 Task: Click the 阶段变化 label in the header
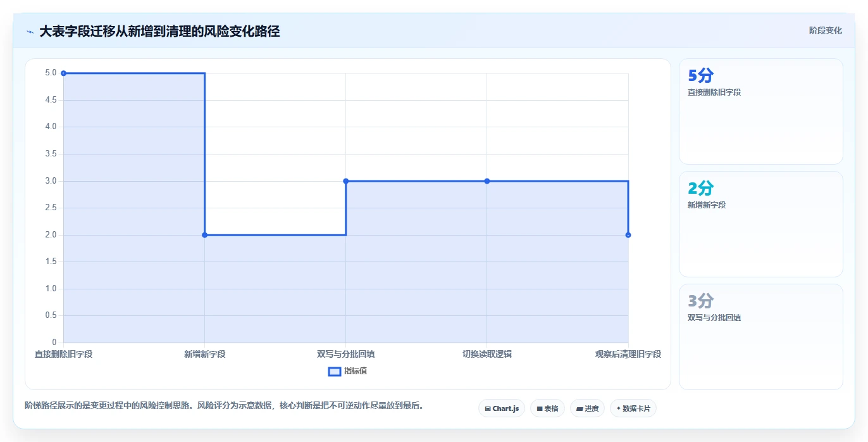pyautogui.click(x=825, y=30)
